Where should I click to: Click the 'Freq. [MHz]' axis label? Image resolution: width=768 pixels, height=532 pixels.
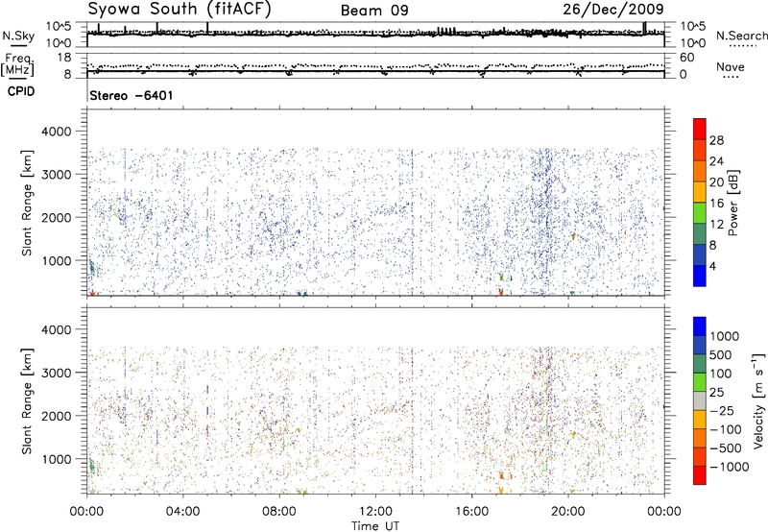tap(18, 65)
